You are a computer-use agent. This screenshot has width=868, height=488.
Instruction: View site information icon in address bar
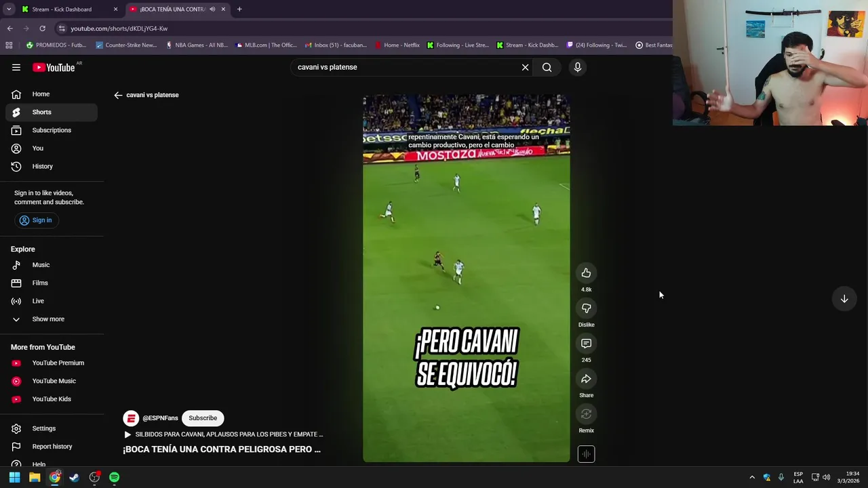click(x=62, y=28)
